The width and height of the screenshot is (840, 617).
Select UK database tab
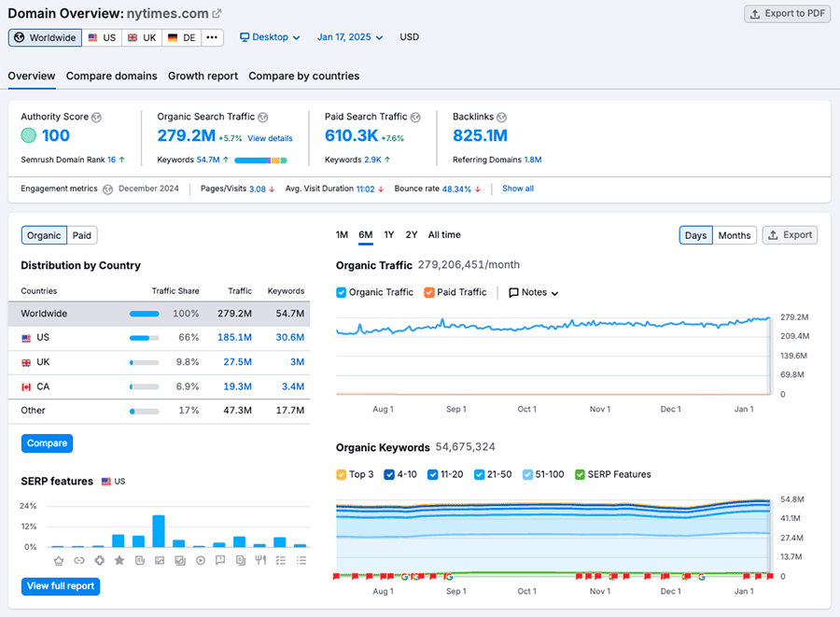[x=142, y=37]
